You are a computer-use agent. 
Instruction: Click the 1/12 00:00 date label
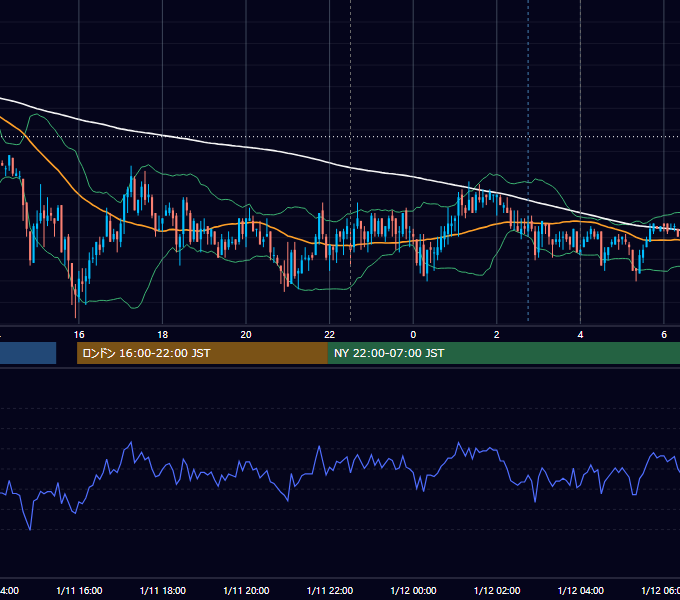(413, 590)
